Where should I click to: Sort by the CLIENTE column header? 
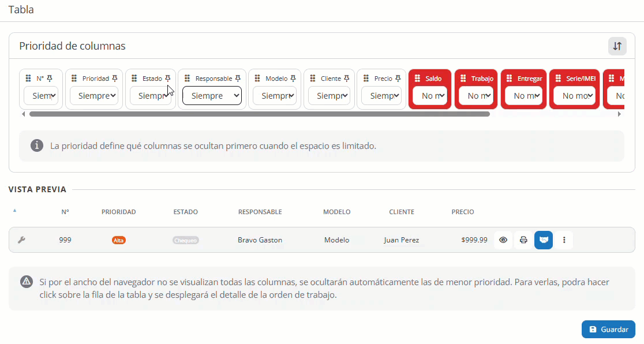coord(402,212)
